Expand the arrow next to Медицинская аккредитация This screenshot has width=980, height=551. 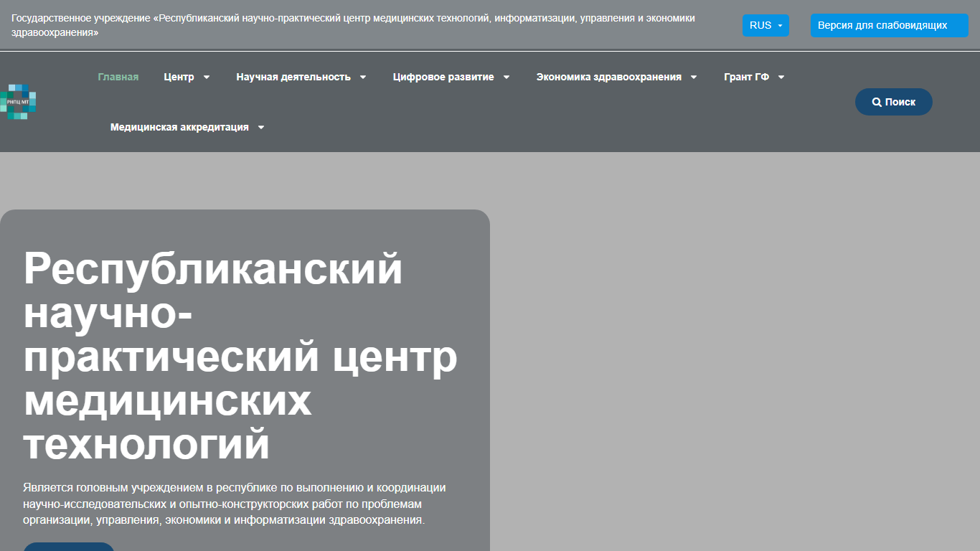(261, 128)
